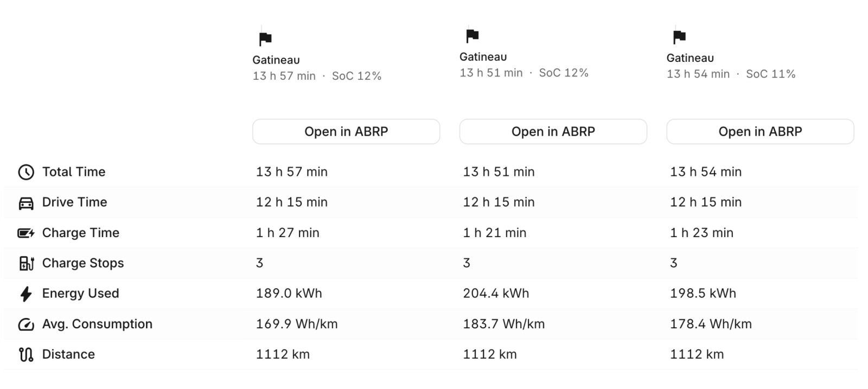Screen dimensions: 868x389
Task: Click the lightning bolt Energy Used icon
Action: click(x=26, y=294)
